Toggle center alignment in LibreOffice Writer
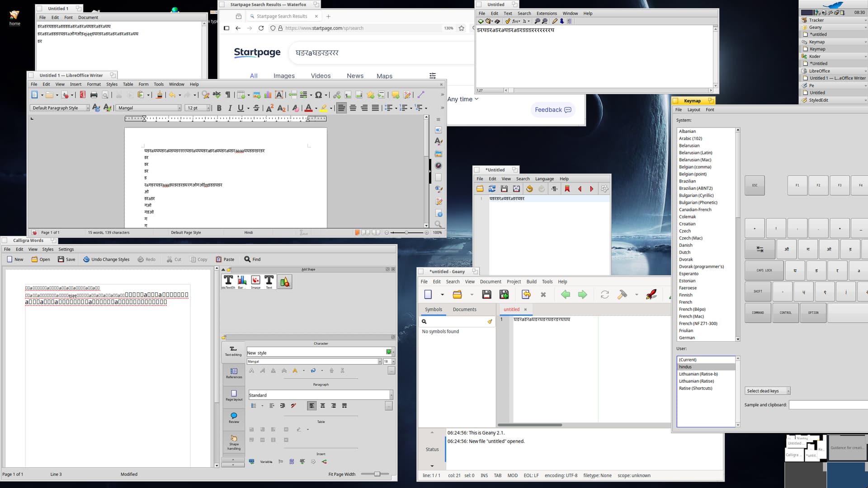This screenshot has width=868, height=488. (x=353, y=108)
